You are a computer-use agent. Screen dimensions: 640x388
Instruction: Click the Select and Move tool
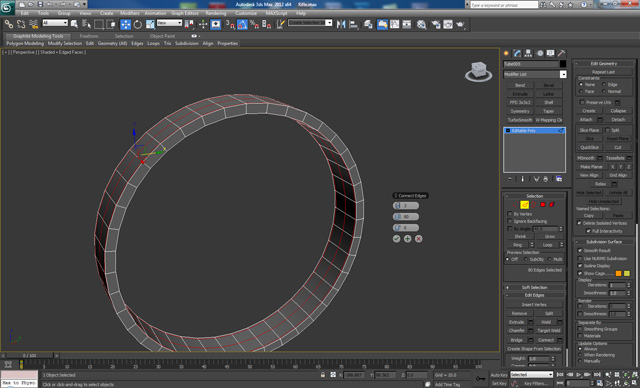coord(126,24)
